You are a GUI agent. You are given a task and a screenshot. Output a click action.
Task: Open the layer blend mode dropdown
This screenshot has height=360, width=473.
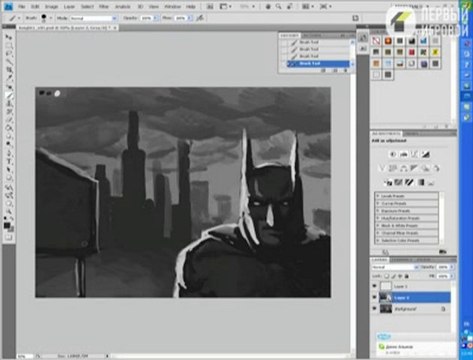coord(395,267)
